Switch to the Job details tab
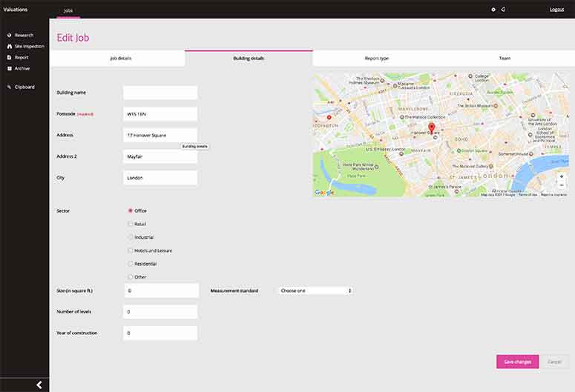Viewport: 575px width, 392px height. pos(117,59)
